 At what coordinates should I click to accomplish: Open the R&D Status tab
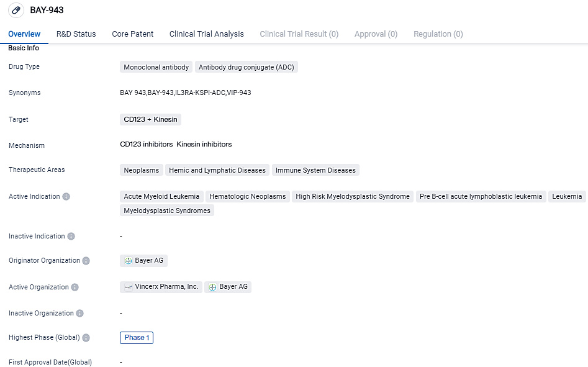[x=76, y=34]
